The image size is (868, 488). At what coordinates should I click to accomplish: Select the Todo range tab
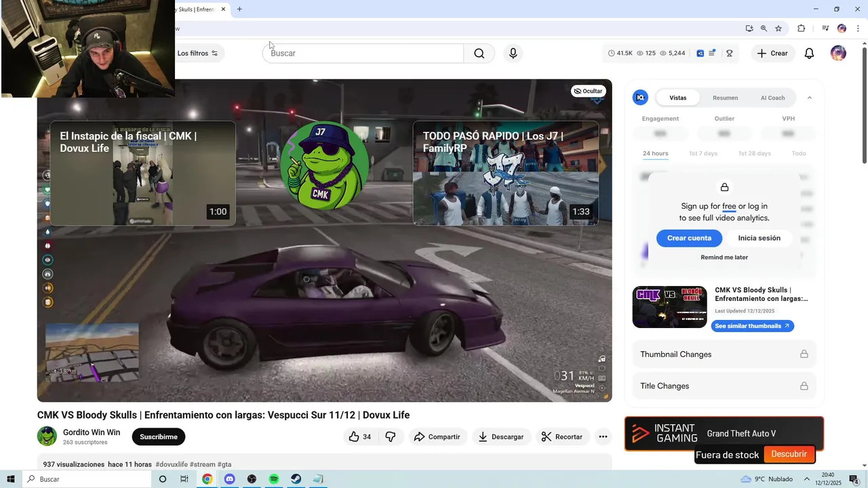coord(799,153)
